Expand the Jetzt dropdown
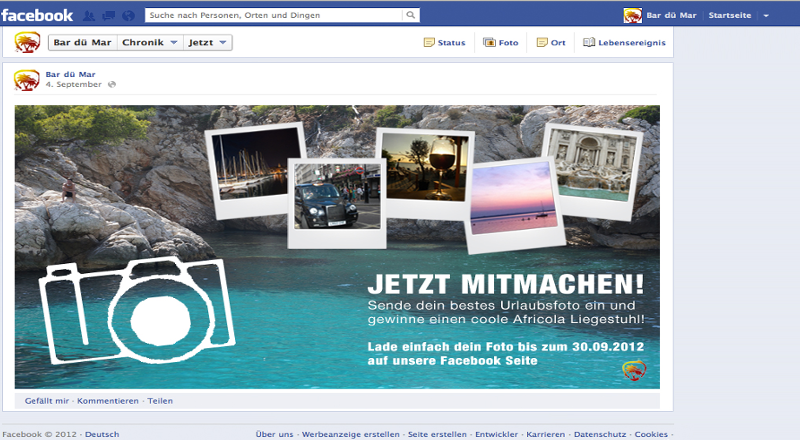800x440 pixels. pos(208,42)
